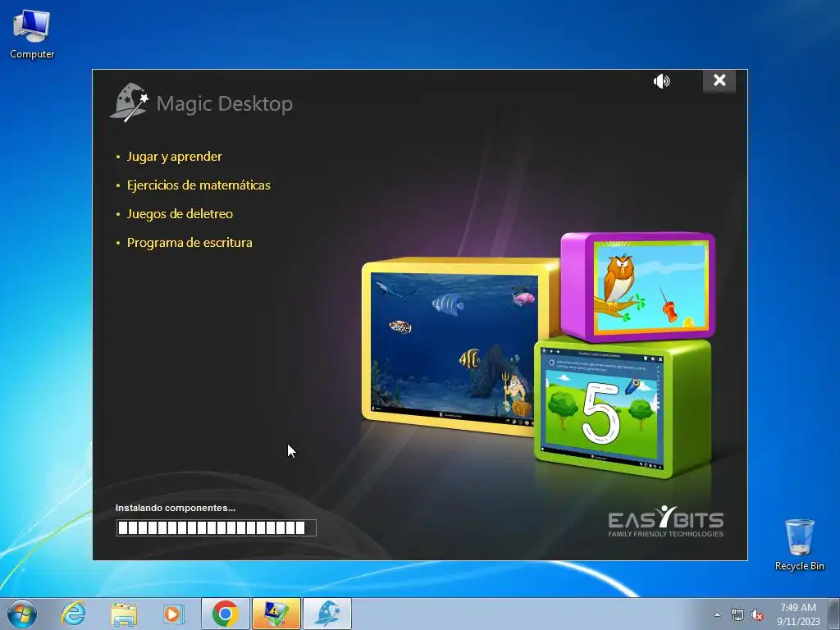Select Juegos de deletreo item

coord(180,214)
